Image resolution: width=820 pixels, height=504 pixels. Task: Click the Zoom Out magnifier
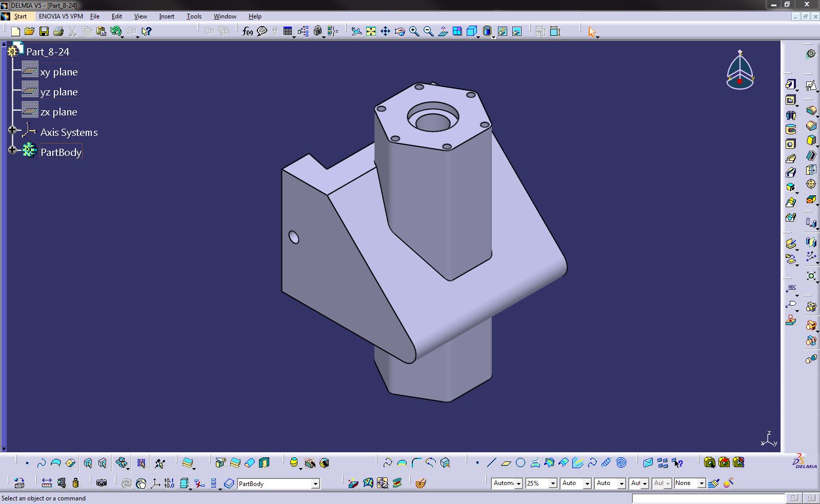point(428,32)
